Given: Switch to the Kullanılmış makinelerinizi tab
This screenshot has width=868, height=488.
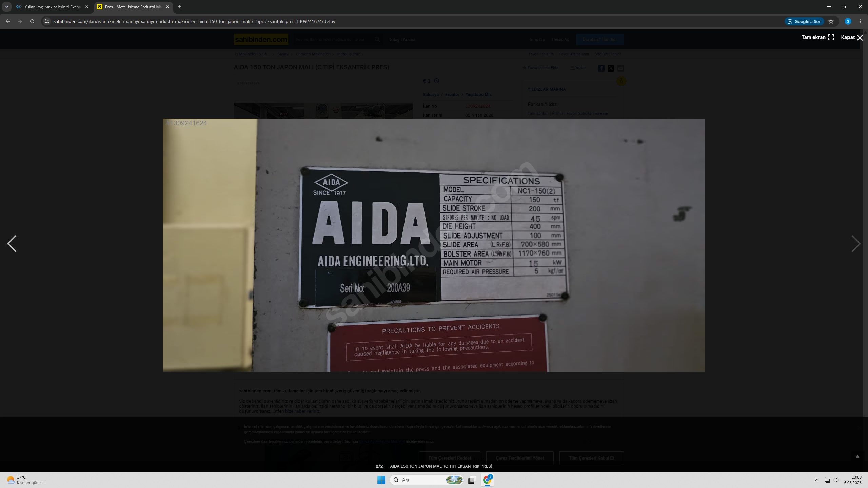Looking at the screenshot, I should pyautogui.click(x=52, y=7).
